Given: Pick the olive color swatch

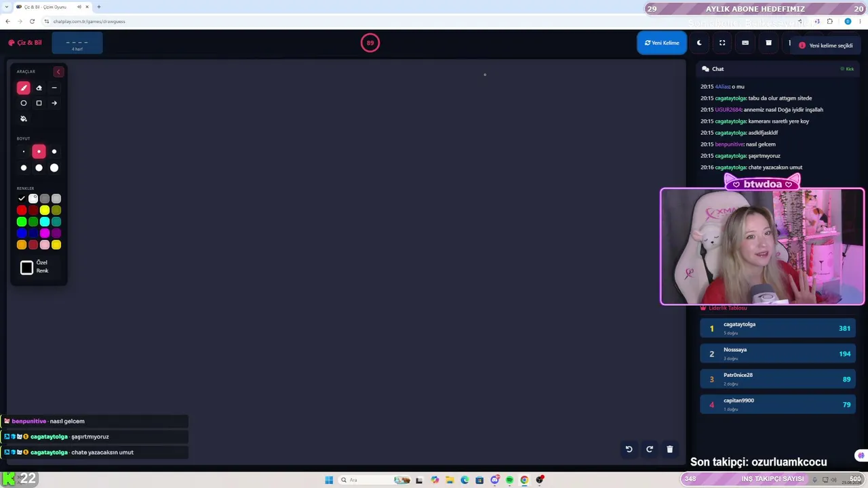Looking at the screenshot, I should pos(56,210).
